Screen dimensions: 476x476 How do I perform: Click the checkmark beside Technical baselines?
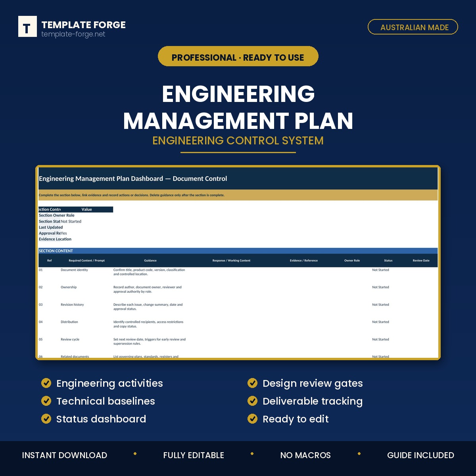pyautogui.click(x=46, y=401)
